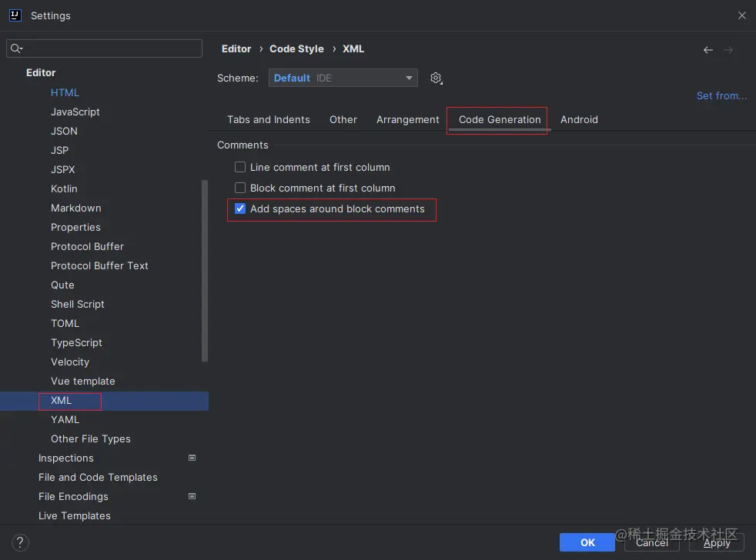This screenshot has height=560, width=756.
Task: Switch to the Other tab
Action: [343, 119]
